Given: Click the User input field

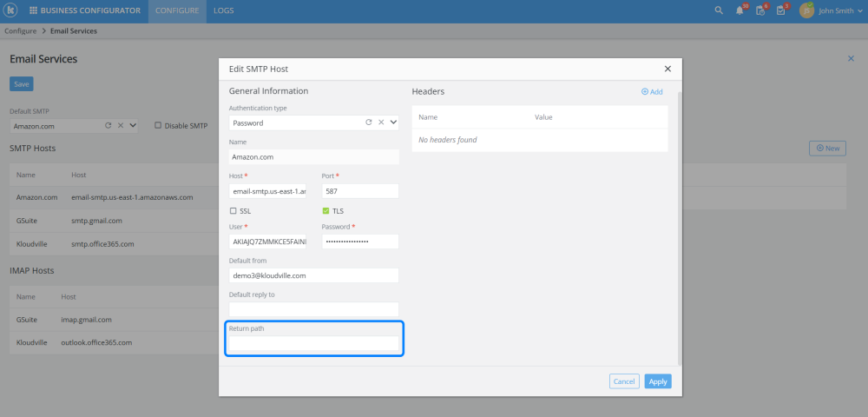Looking at the screenshot, I should [x=267, y=242].
